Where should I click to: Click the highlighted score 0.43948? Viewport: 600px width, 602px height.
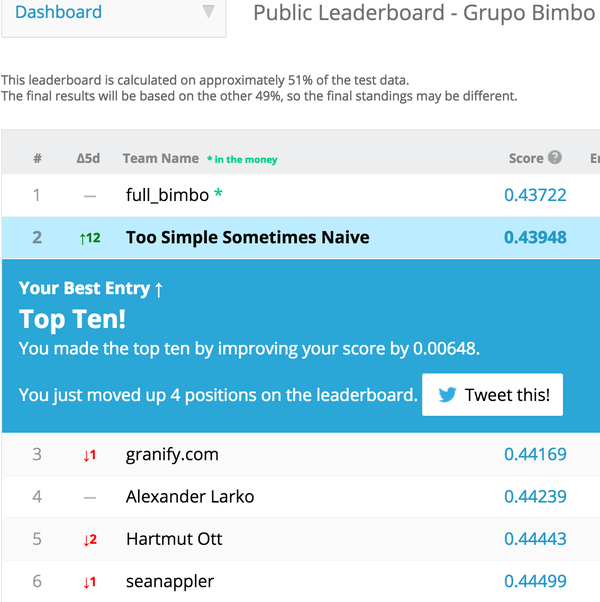(x=535, y=237)
